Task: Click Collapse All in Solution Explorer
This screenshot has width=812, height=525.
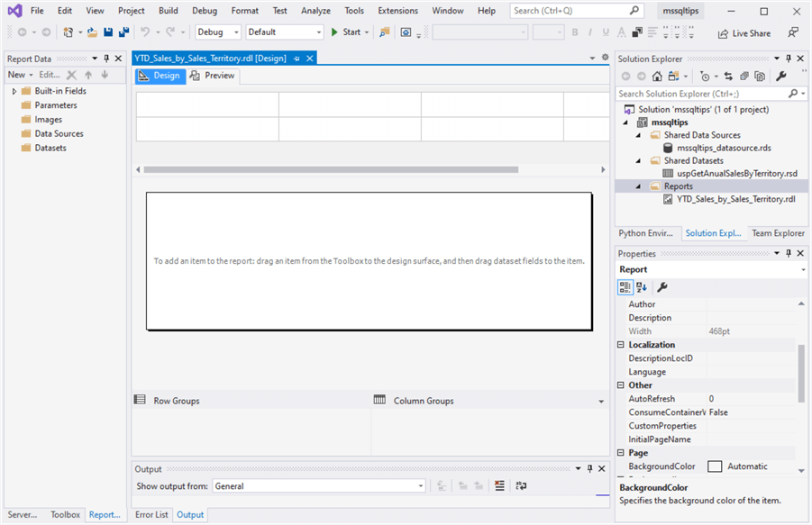Action: point(744,77)
